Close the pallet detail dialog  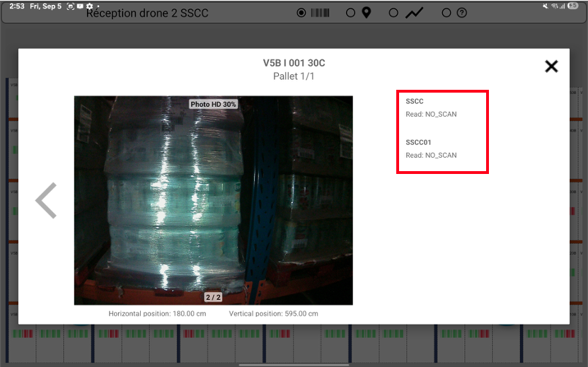pos(551,66)
